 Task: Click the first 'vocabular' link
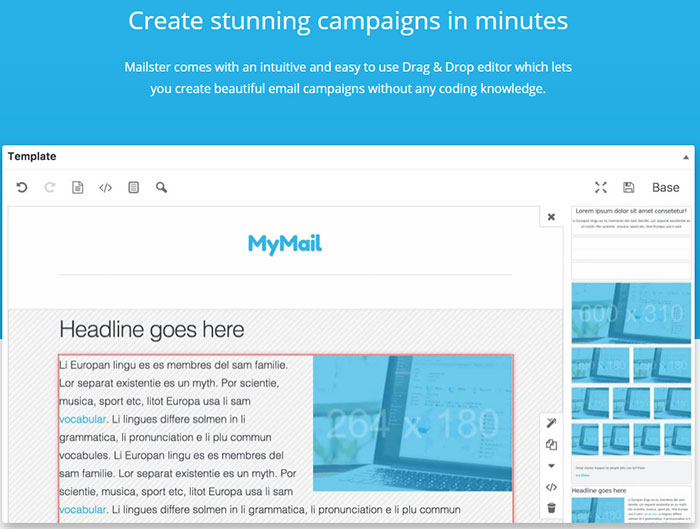click(83, 419)
